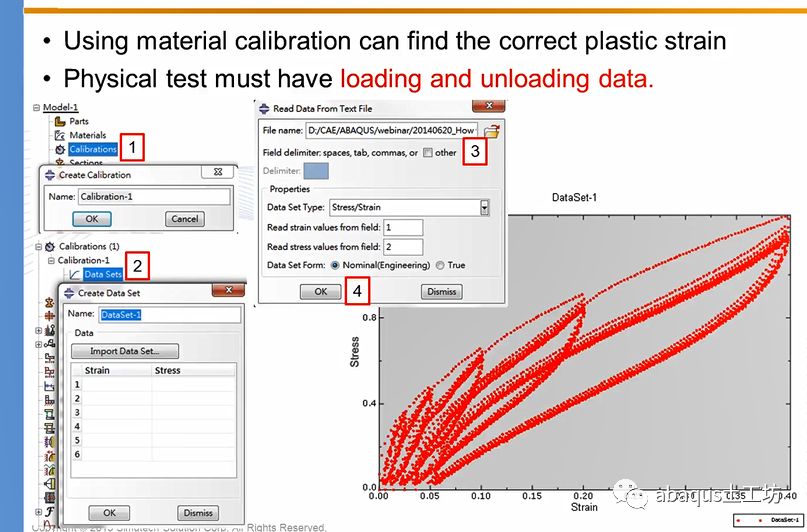Open the Data Set Type dropdown
This screenshot has height=532, width=807.
[484, 207]
